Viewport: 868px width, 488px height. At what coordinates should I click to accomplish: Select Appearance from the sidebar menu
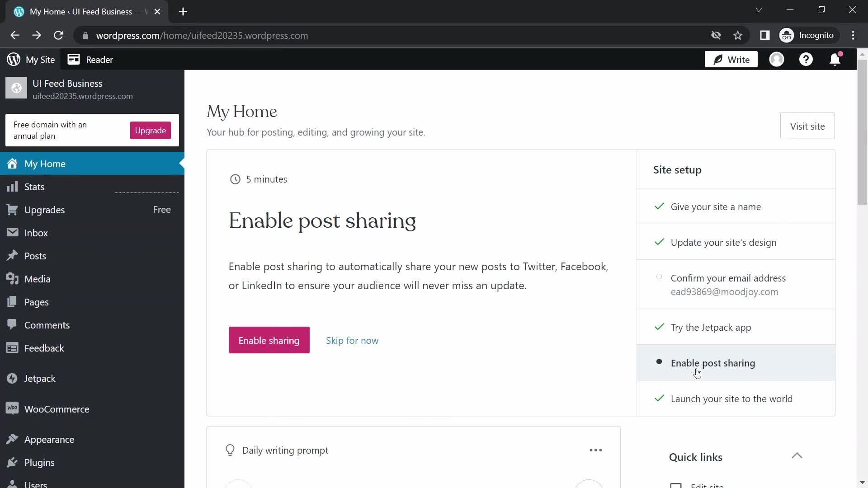pos(49,440)
